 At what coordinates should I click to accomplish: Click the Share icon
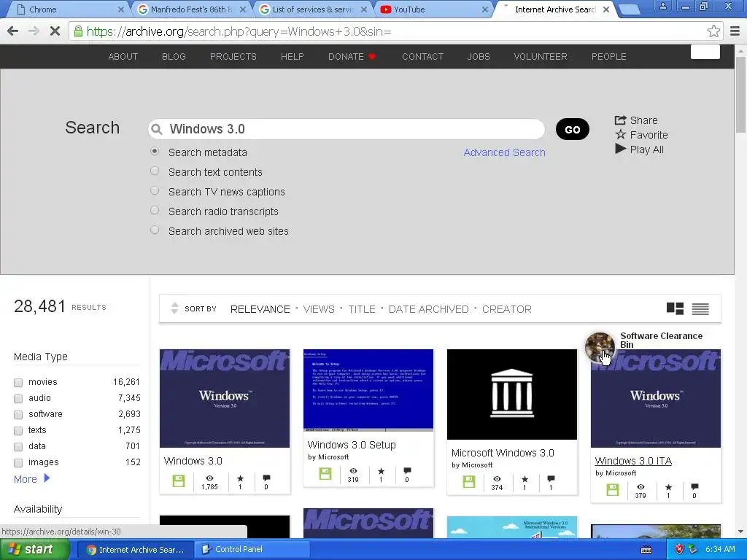[620, 120]
